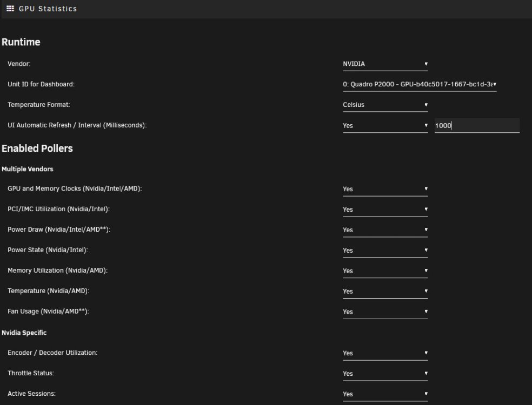Open the Vendor dropdown showing NVIDIA
The height and width of the screenshot is (405, 532).
click(385, 64)
